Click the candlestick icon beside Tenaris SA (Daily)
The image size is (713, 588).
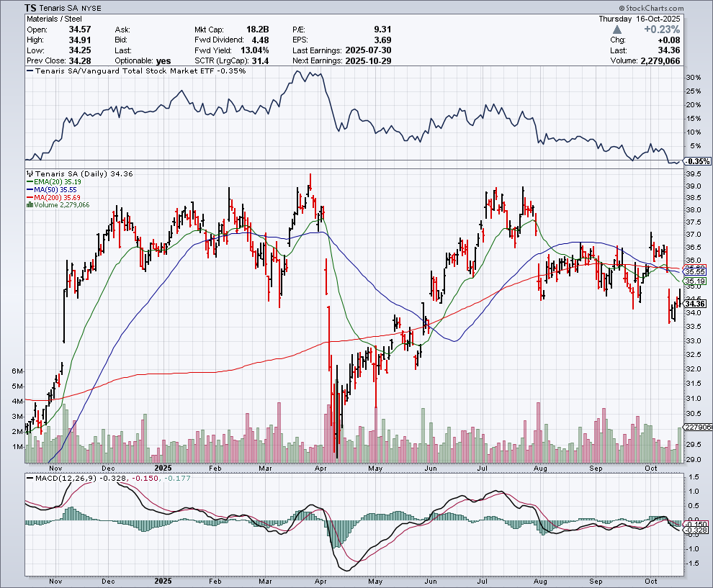pos(28,174)
